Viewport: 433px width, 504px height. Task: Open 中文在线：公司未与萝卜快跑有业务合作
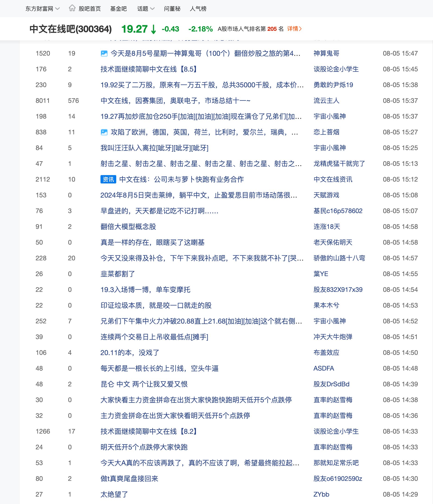181,180
